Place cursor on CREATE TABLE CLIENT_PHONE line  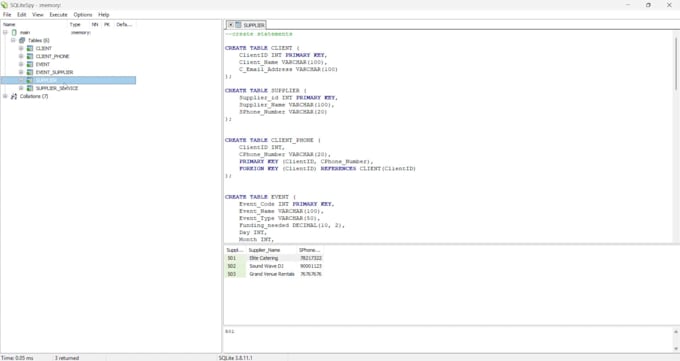273,140
